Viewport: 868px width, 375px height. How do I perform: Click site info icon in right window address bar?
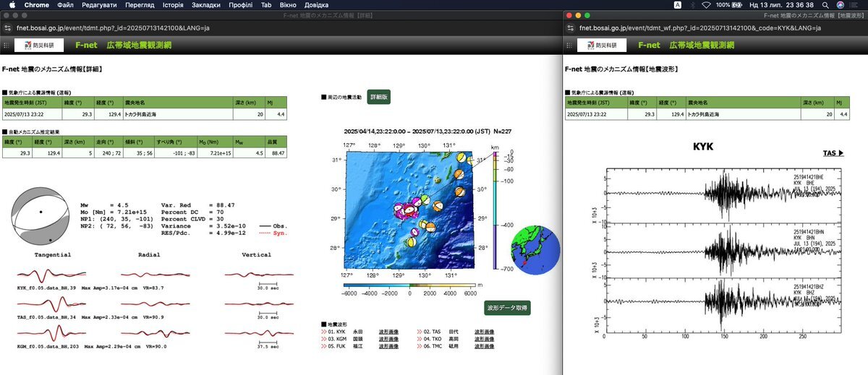coord(571,27)
